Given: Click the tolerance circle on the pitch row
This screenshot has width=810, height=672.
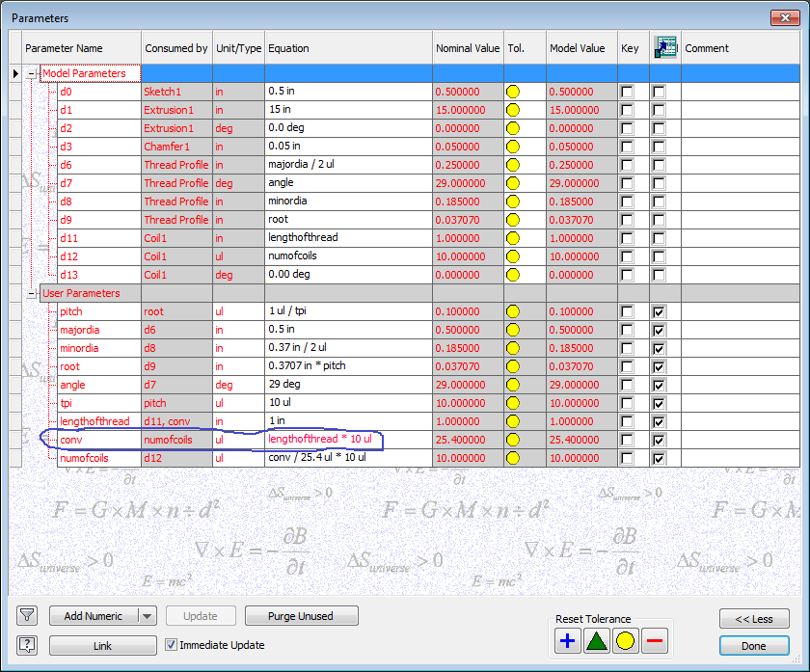Looking at the screenshot, I should point(513,311).
